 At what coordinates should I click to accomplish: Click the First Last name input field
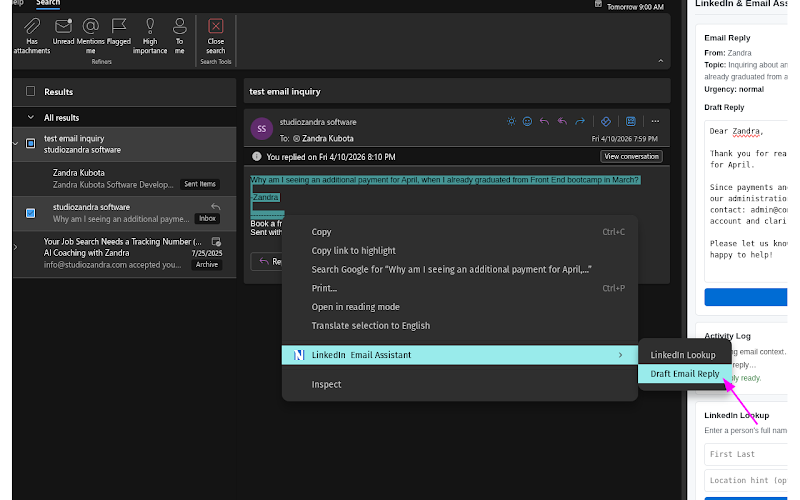click(746, 454)
